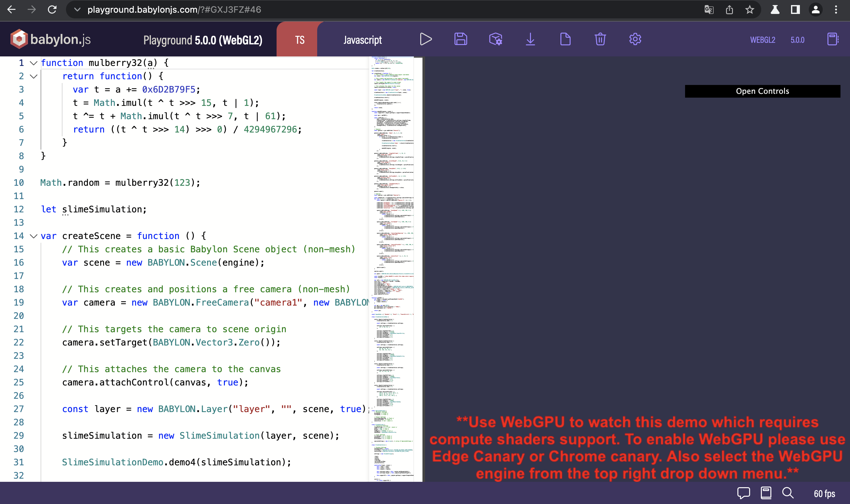850x504 pixels.
Task: Clear code with the trash icon
Action: pyautogui.click(x=600, y=39)
